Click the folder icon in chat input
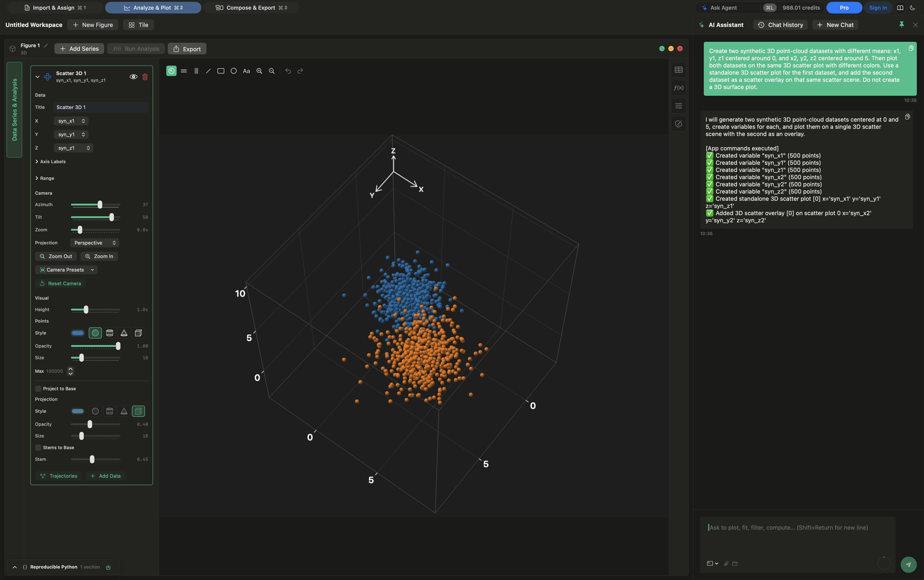The image size is (924, 580). [x=735, y=564]
